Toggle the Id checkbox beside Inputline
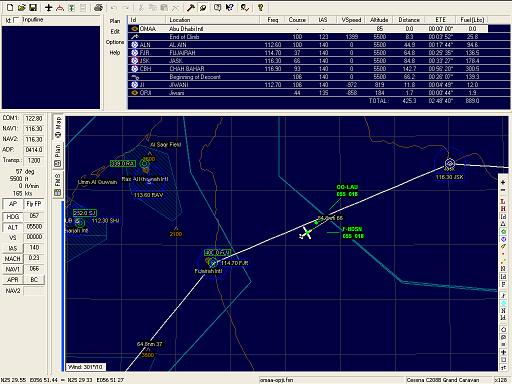 click(x=16, y=20)
